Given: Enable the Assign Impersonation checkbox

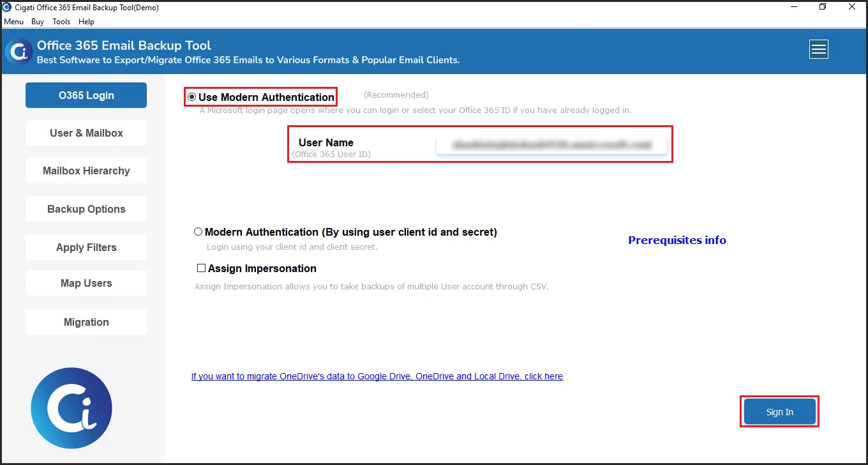Looking at the screenshot, I should [201, 268].
